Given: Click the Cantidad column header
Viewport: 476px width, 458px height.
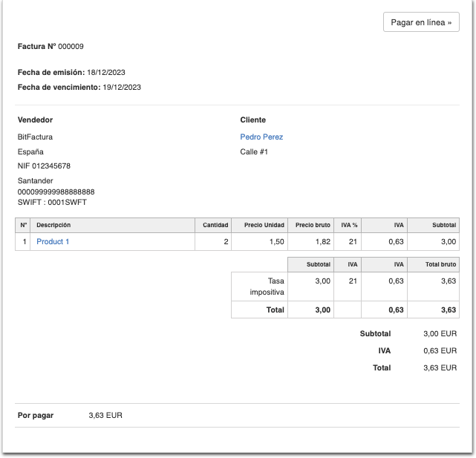Looking at the screenshot, I should [215, 225].
